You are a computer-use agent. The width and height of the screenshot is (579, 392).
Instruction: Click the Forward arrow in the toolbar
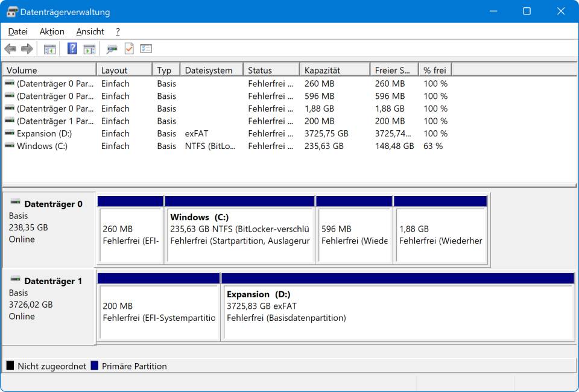pyautogui.click(x=27, y=49)
